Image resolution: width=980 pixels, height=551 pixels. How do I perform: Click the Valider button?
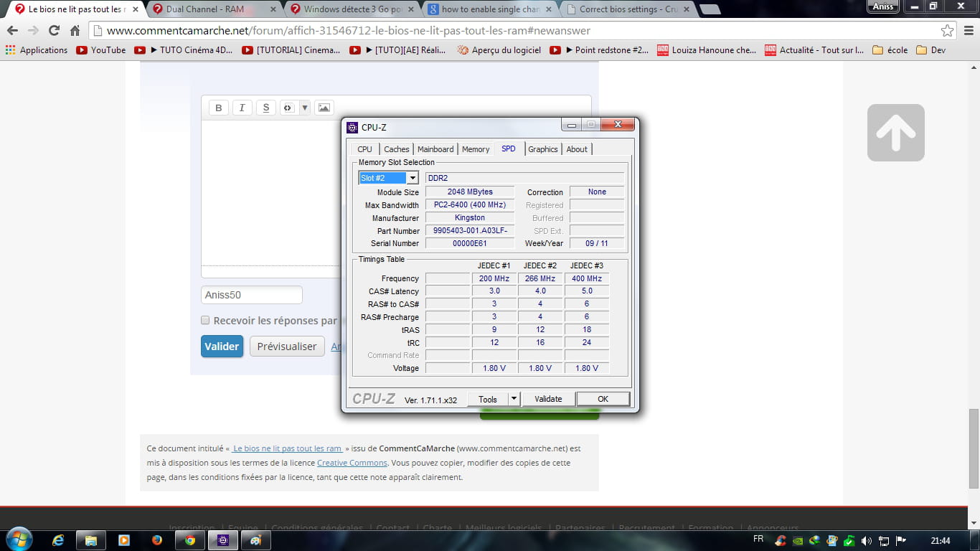[x=222, y=347]
